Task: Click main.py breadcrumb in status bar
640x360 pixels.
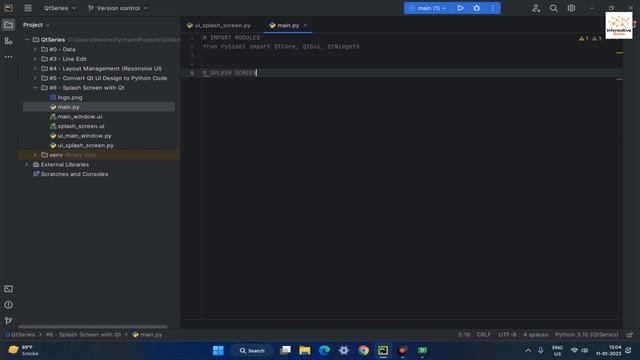Action: coord(147,334)
